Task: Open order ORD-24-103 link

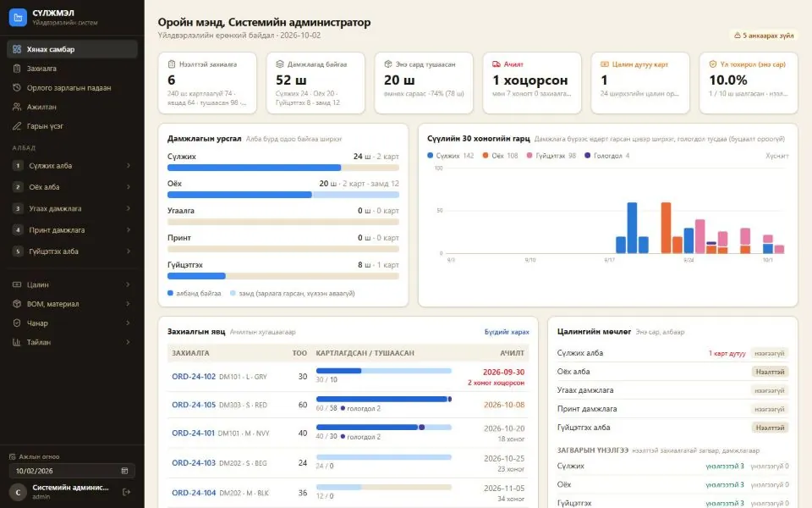Action: point(194,462)
